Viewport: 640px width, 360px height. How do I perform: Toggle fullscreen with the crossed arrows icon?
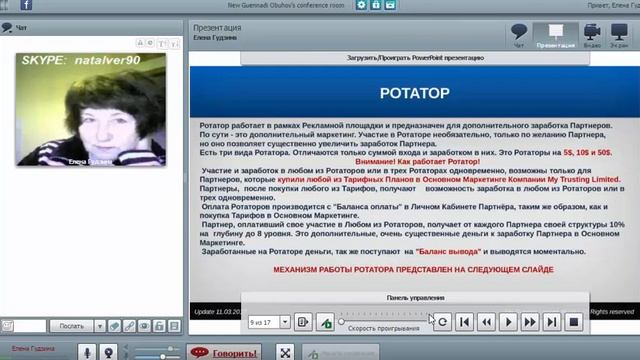[285, 352]
